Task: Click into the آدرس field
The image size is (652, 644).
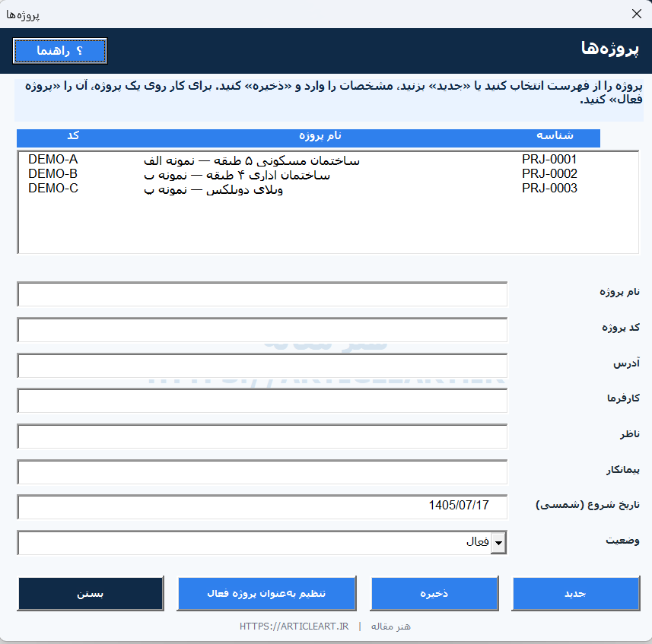Action: (262, 366)
